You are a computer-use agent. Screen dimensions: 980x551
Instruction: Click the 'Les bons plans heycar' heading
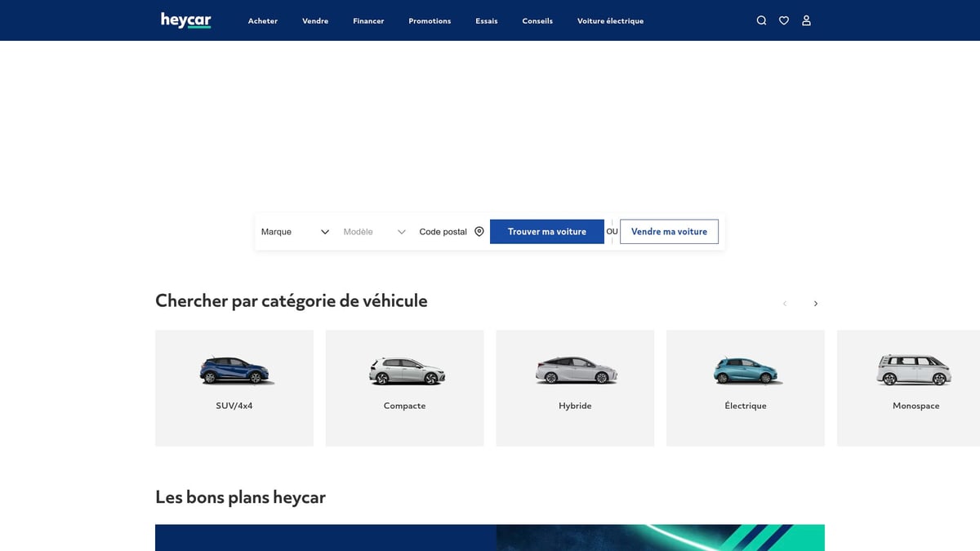(x=240, y=497)
